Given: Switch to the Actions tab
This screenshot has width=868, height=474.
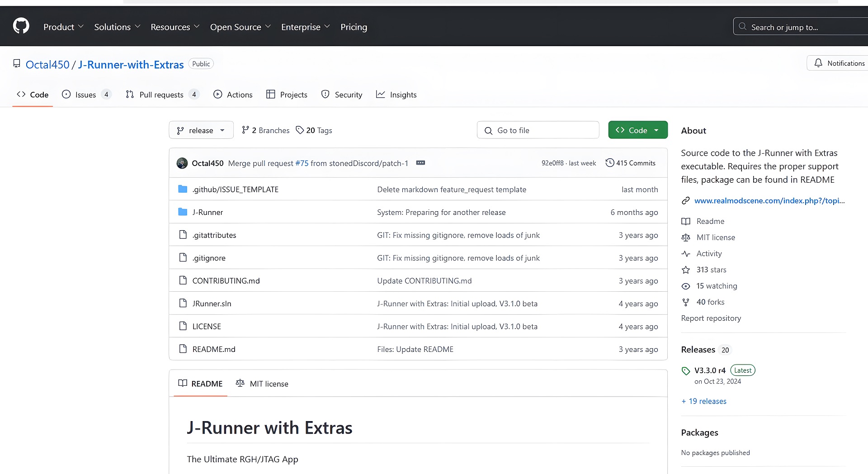Looking at the screenshot, I should coord(233,95).
